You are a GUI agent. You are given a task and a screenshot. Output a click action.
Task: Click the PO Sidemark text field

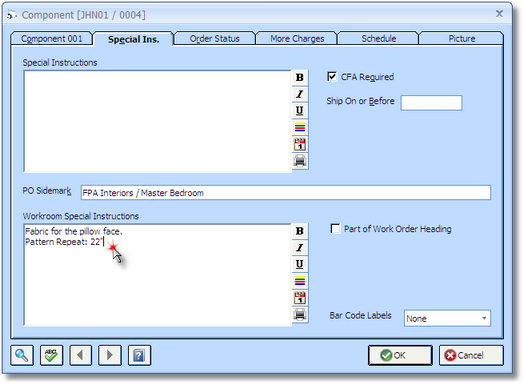(x=286, y=192)
